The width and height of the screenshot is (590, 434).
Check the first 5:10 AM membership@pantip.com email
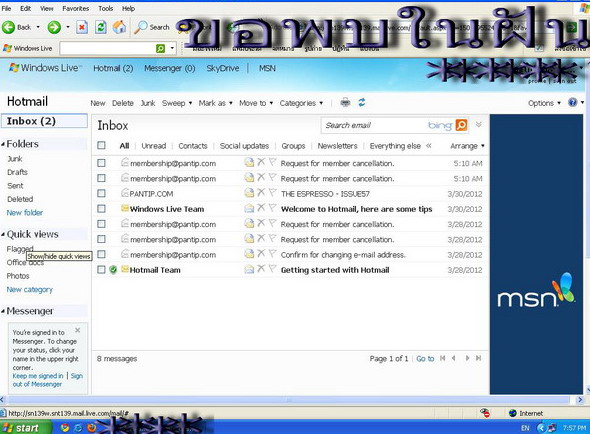(x=101, y=163)
